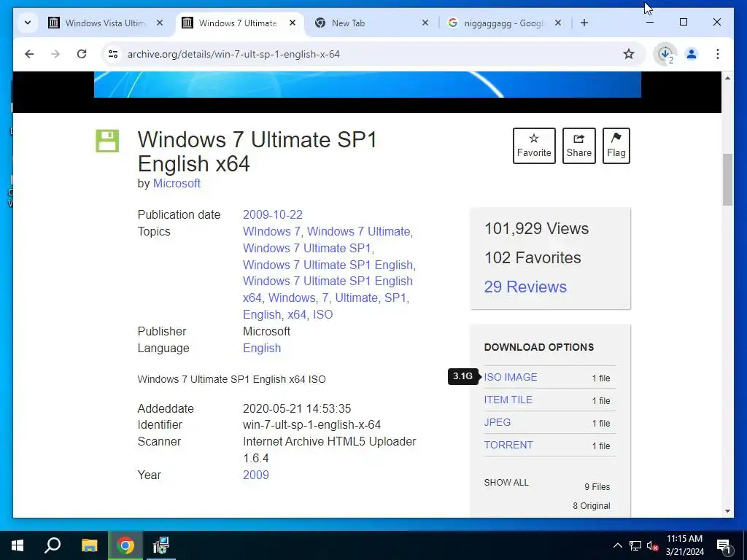Open the Chrome profile icon
747x560 pixels.
(692, 54)
